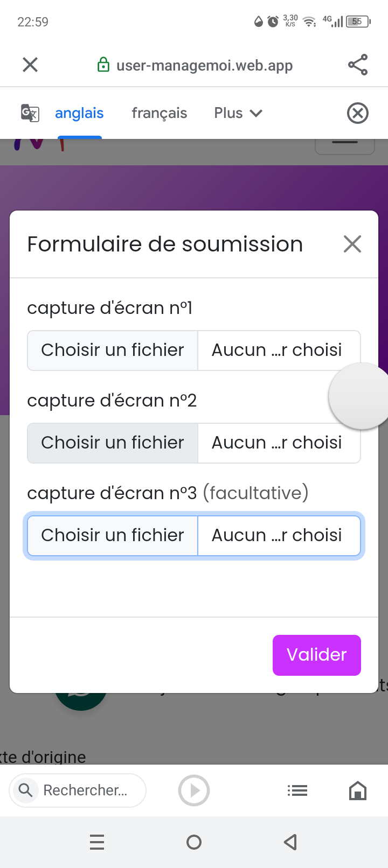Image resolution: width=388 pixels, height=868 pixels.
Task: Dismiss the translate bar
Action: (357, 113)
